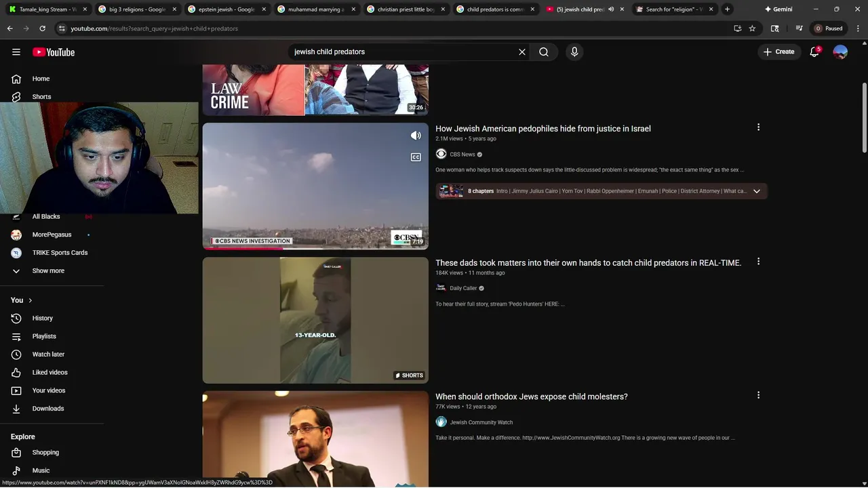Open the Daily Caller channel link

click(x=463, y=288)
